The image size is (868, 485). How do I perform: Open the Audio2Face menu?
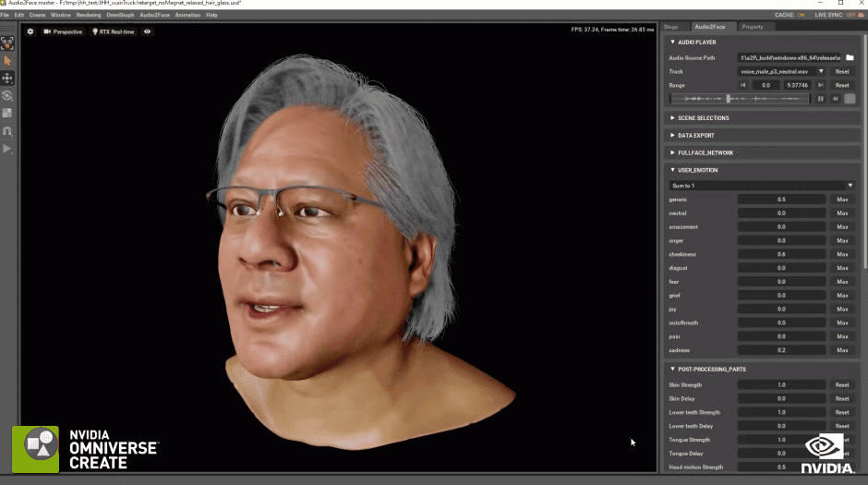[x=154, y=15]
